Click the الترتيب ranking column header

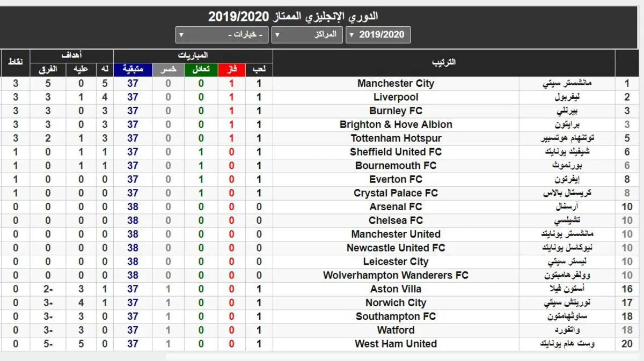tap(444, 63)
